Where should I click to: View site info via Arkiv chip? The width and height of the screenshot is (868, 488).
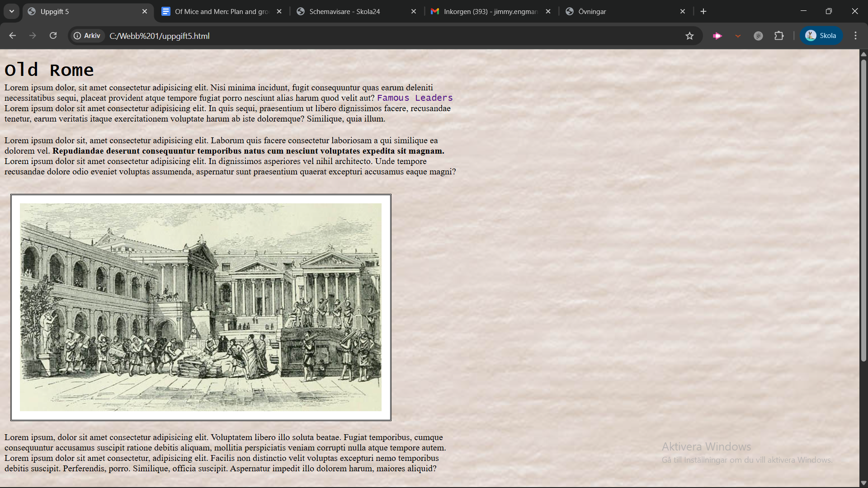[x=87, y=36]
